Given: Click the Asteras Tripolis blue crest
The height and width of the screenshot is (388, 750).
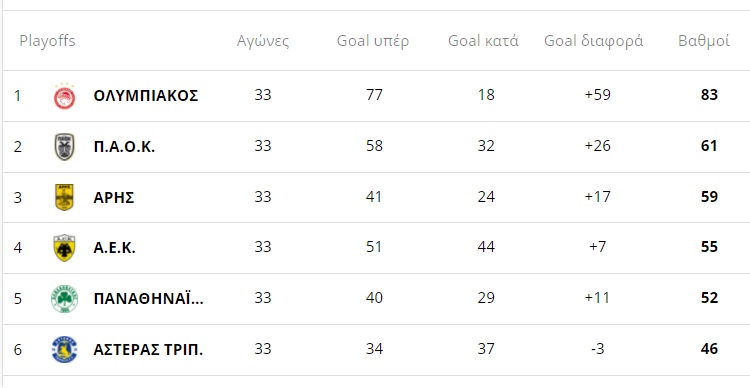Looking at the screenshot, I should tap(64, 350).
